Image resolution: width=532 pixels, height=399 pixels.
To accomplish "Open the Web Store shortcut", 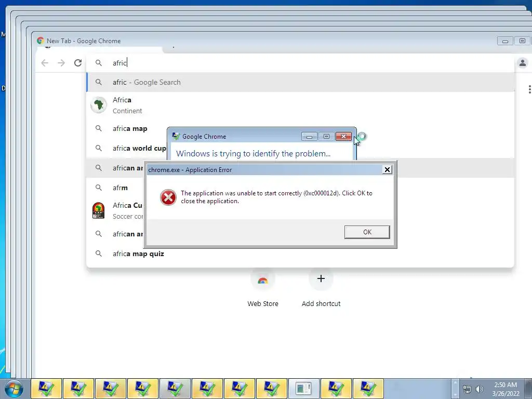I will coord(262,287).
